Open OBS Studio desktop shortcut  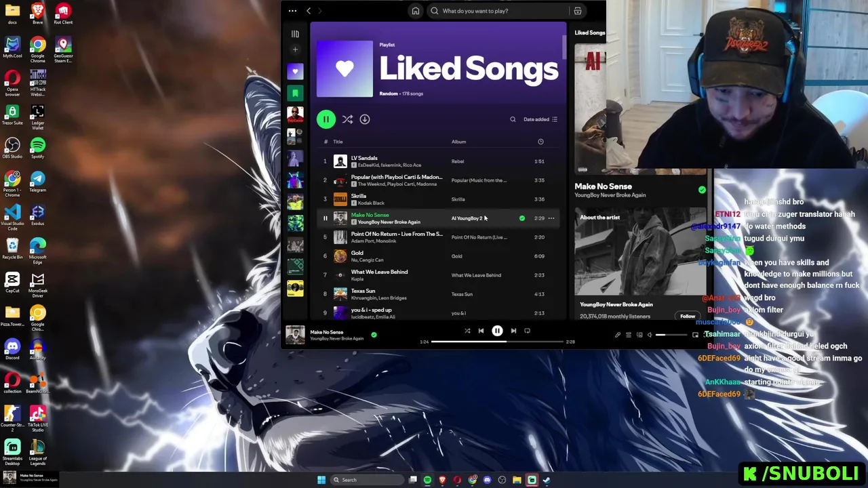(12, 148)
